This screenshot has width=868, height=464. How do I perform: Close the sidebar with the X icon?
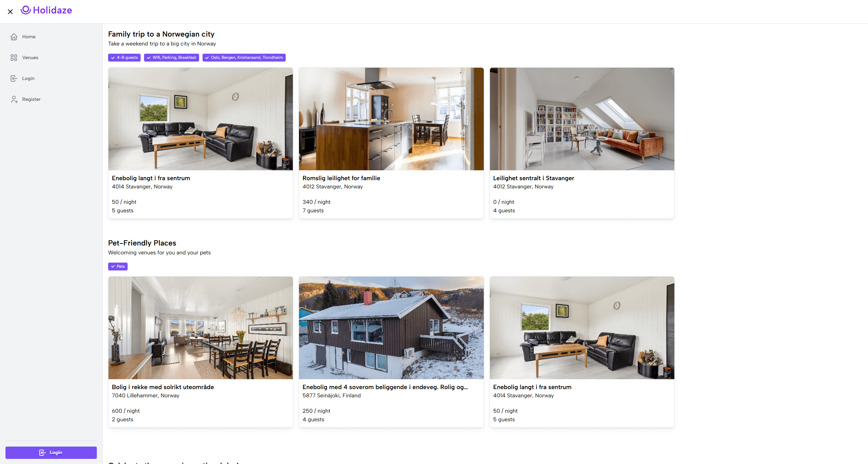pos(10,12)
